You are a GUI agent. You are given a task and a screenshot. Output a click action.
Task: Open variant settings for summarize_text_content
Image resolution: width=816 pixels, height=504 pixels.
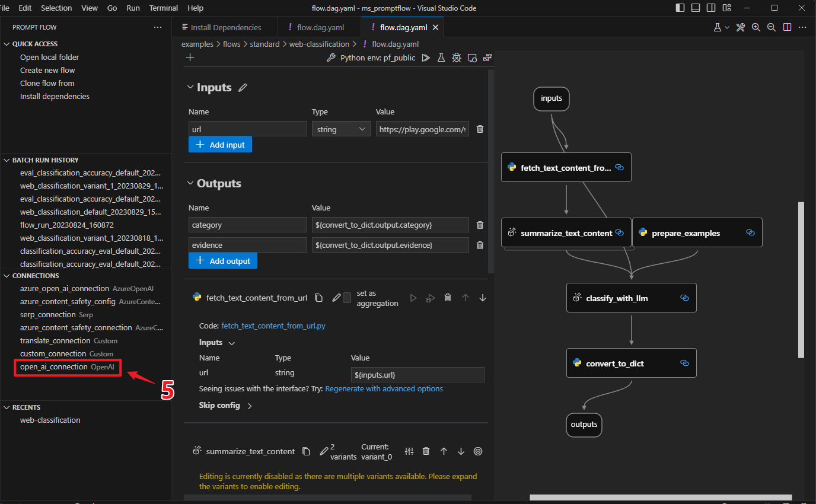click(409, 451)
